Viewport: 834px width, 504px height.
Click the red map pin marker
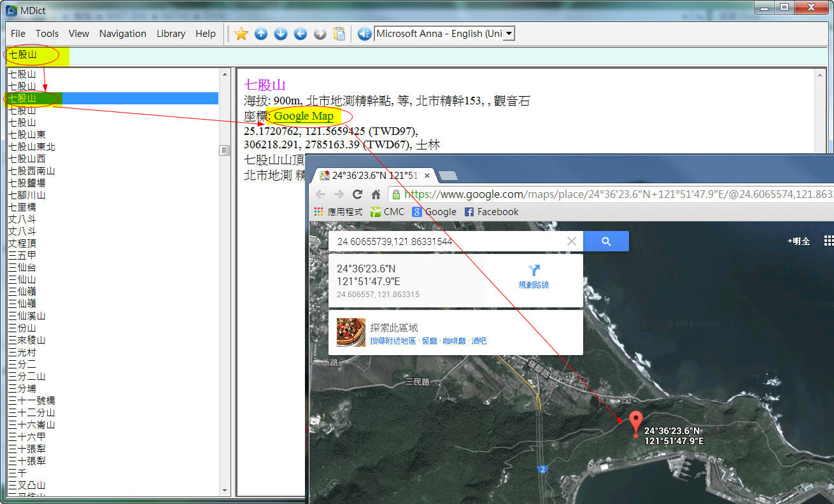(635, 424)
